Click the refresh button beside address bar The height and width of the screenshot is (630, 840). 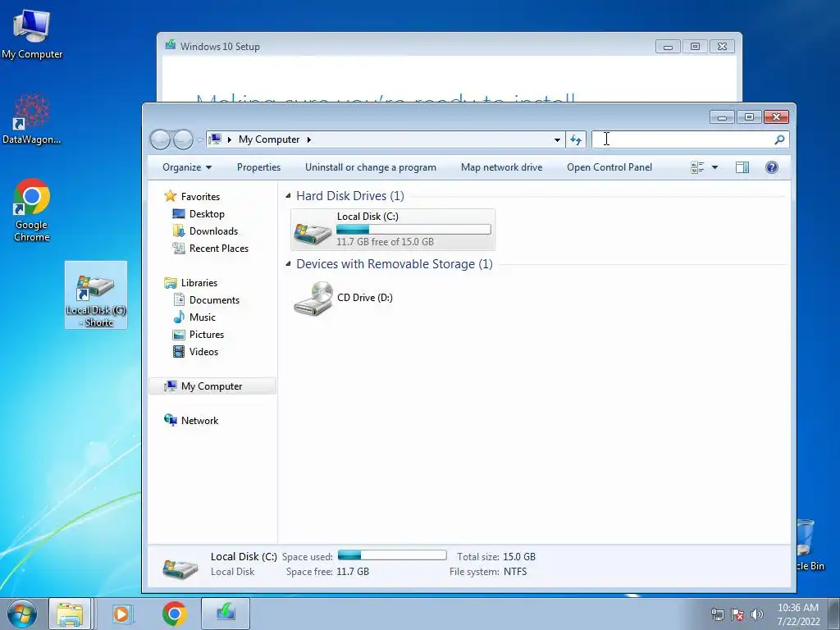pos(576,139)
